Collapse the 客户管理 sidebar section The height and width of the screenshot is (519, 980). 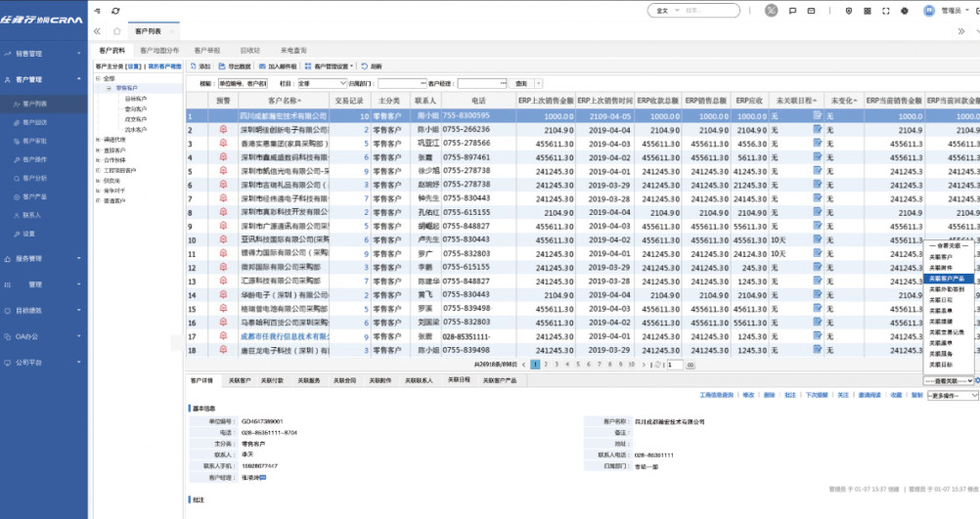tap(42, 79)
